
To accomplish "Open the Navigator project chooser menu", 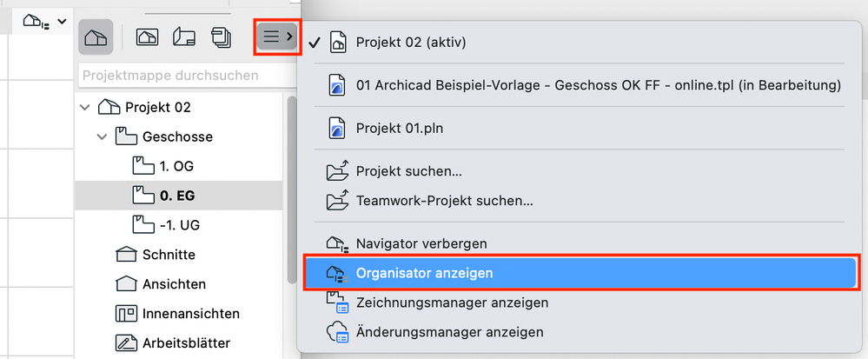I will click(x=278, y=37).
